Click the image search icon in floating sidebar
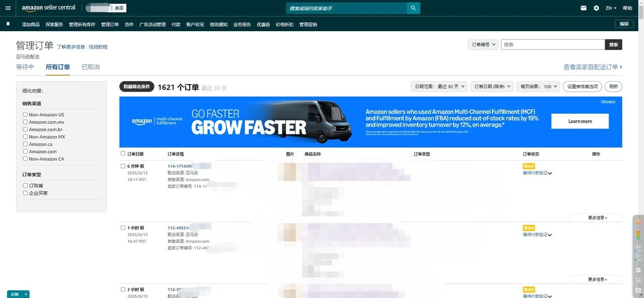 click(638, 290)
